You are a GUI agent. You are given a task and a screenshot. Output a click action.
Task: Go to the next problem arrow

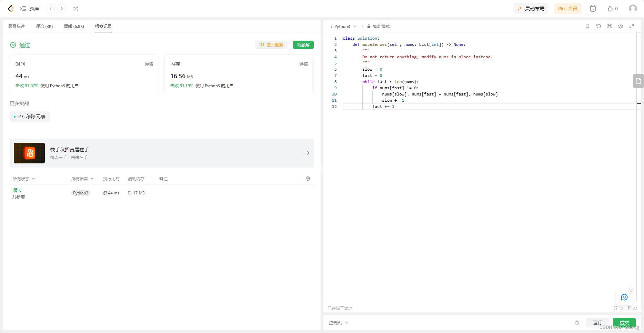(x=62, y=9)
